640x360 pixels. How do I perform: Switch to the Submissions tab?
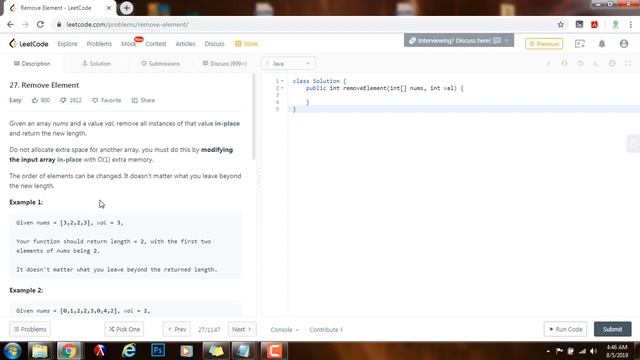[x=160, y=64]
